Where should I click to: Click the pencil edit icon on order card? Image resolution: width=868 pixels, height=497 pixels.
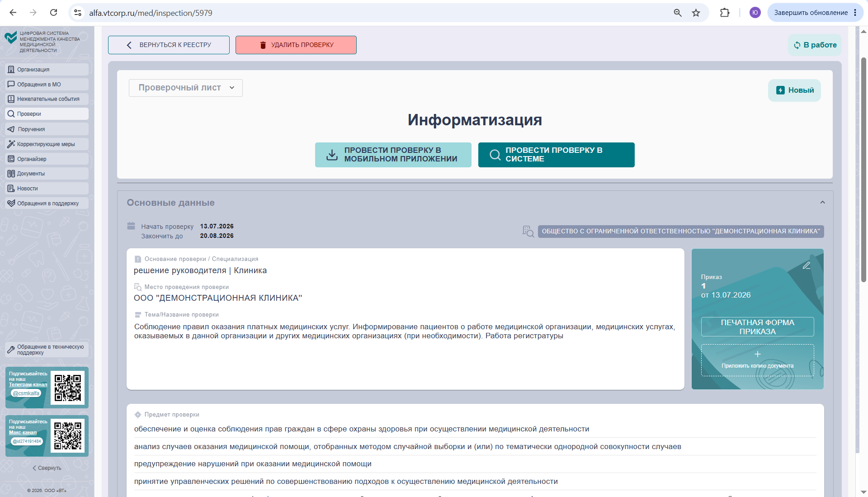(807, 265)
